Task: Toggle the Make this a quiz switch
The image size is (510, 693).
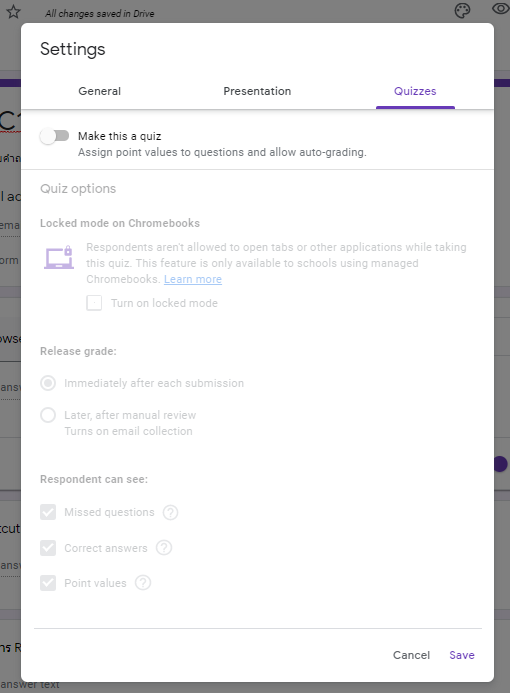Action: 54,136
